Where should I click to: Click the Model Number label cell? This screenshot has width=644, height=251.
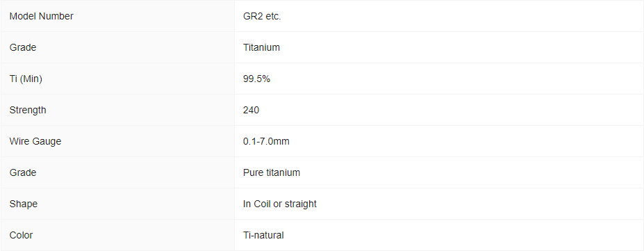tap(117, 16)
